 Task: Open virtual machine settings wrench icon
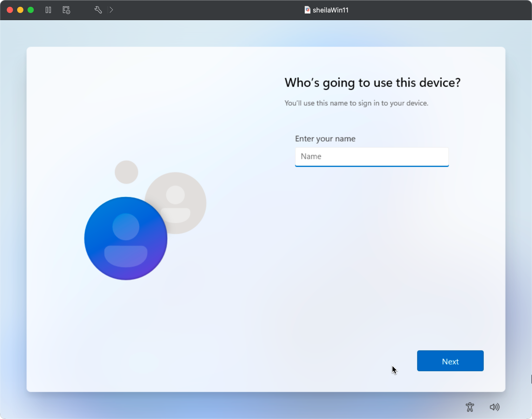point(98,10)
